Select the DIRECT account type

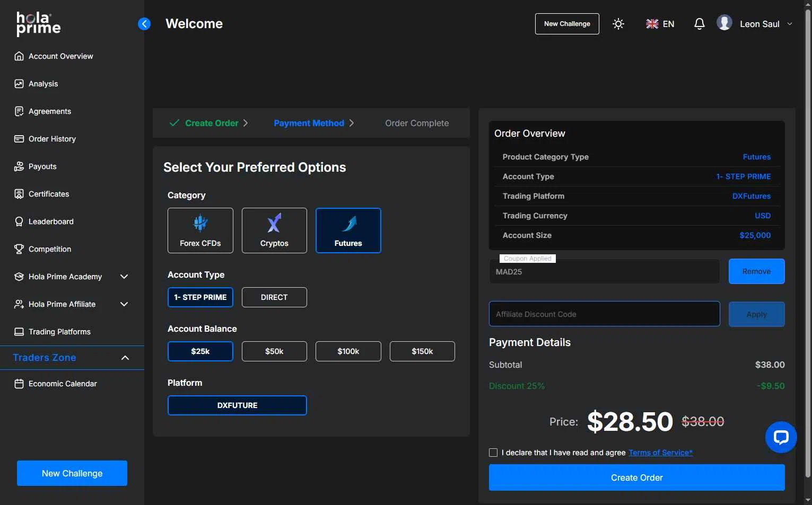coord(274,297)
